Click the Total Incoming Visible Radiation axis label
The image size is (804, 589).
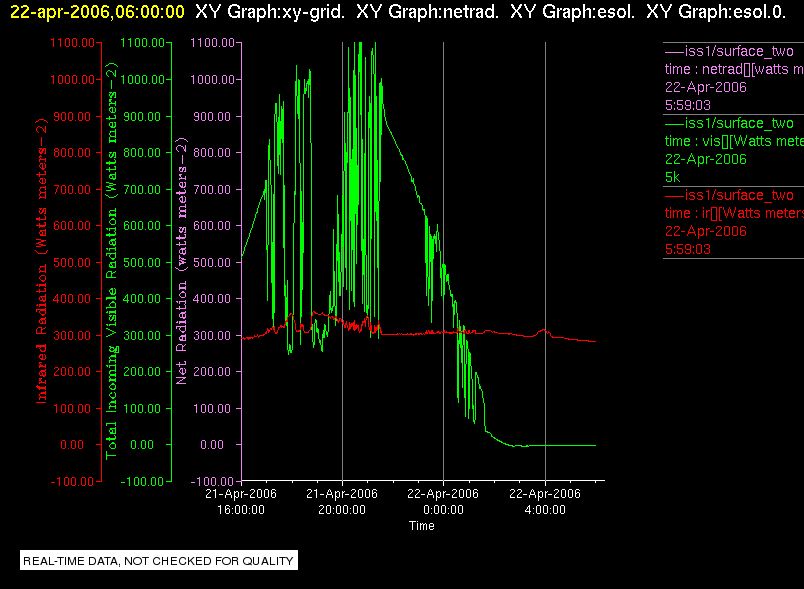point(111,261)
